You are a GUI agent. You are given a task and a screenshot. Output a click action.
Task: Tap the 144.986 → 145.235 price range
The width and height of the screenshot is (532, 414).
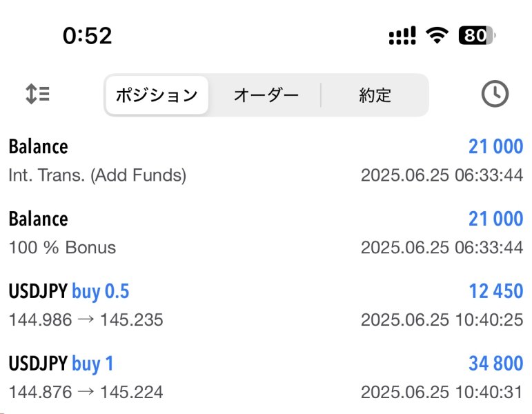[86, 320]
